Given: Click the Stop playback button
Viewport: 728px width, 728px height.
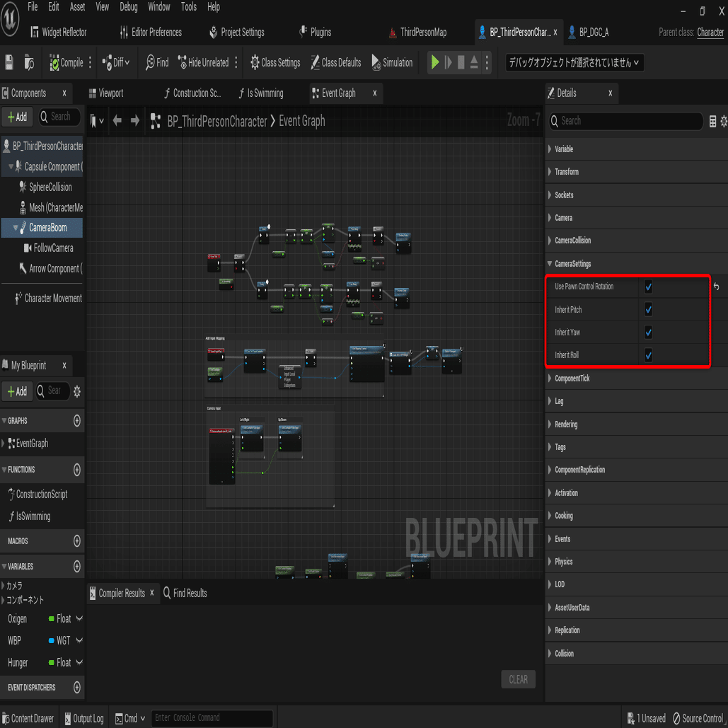Looking at the screenshot, I should pyautogui.click(x=461, y=62).
